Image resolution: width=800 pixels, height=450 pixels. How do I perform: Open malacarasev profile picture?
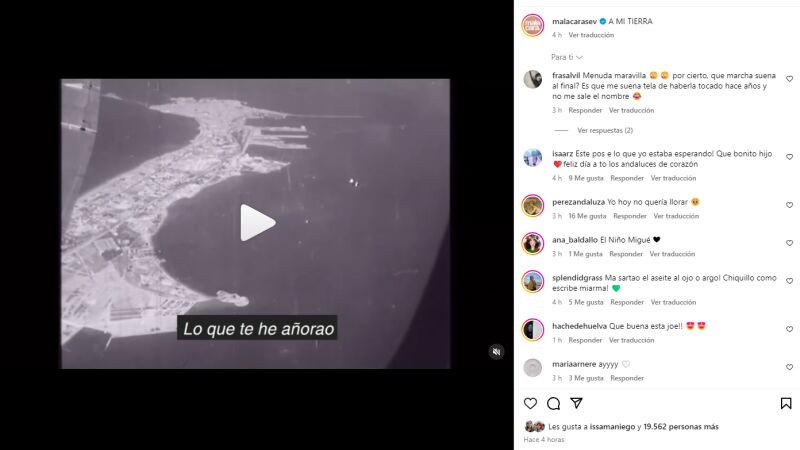(x=533, y=26)
